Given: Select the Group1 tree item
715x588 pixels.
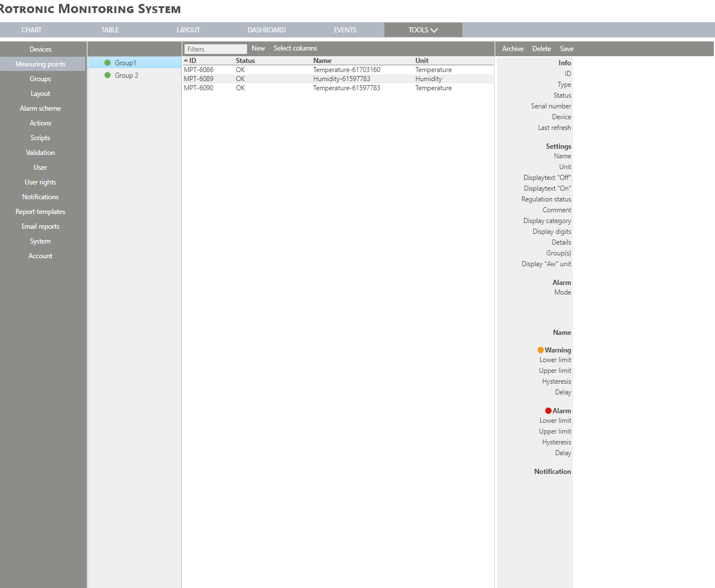Looking at the screenshot, I should [135, 63].
